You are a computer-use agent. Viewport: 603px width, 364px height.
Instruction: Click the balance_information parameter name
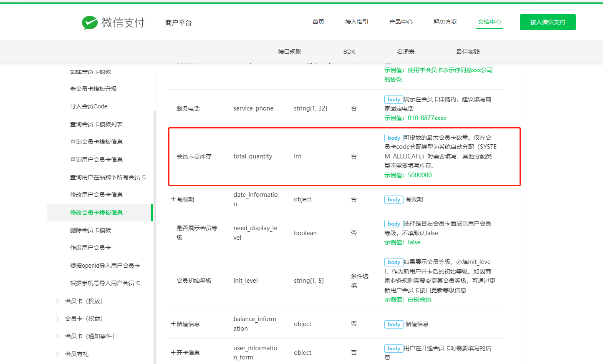pyautogui.click(x=255, y=324)
